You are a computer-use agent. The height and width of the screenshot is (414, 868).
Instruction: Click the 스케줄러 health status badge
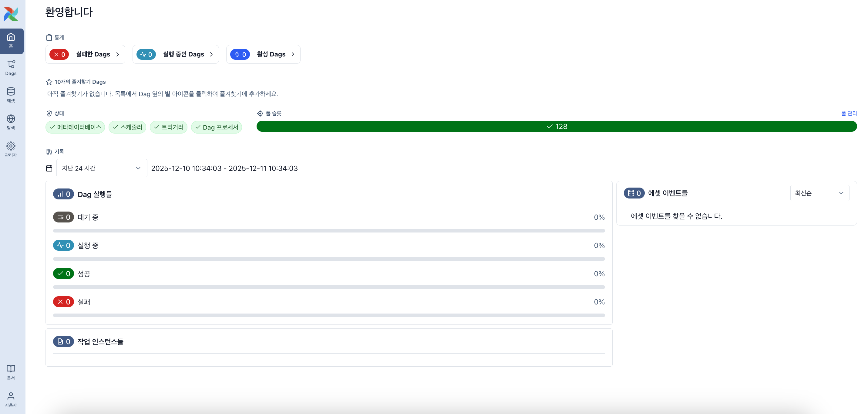point(127,127)
